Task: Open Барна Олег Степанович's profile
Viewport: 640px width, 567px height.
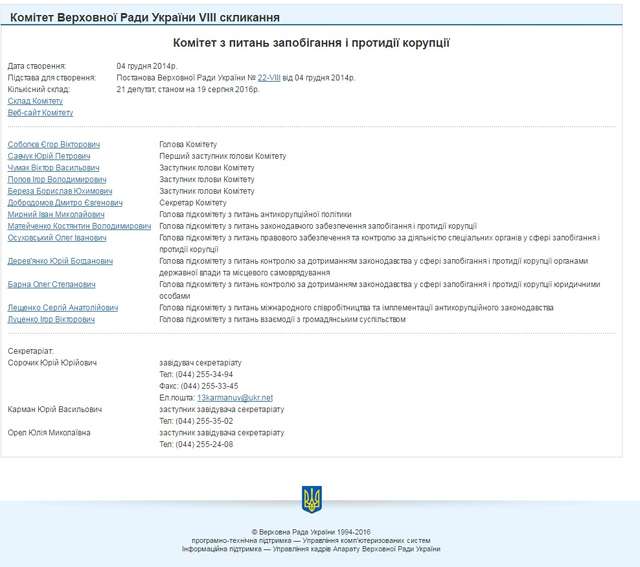Action: pos(51,285)
